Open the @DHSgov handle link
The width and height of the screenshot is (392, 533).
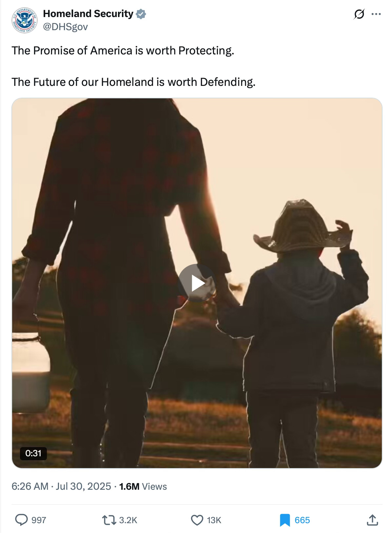pyautogui.click(x=66, y=27)
